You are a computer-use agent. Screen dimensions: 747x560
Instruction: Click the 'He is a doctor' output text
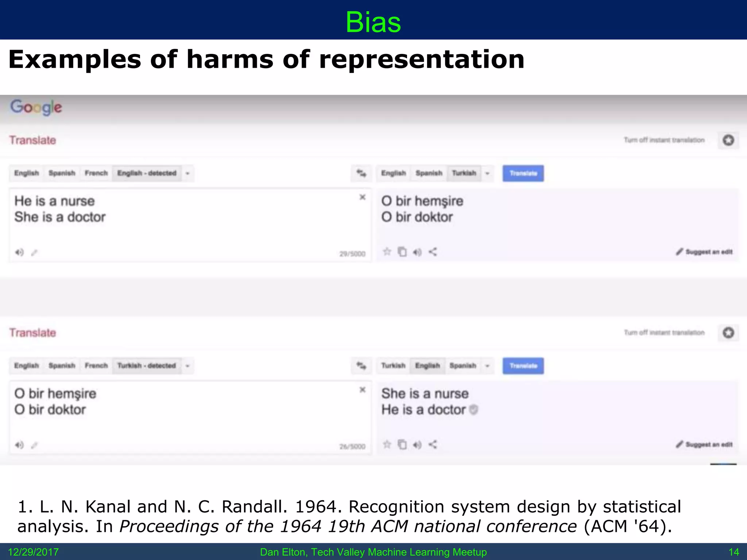pyautogui.click(x=423, y=410)
